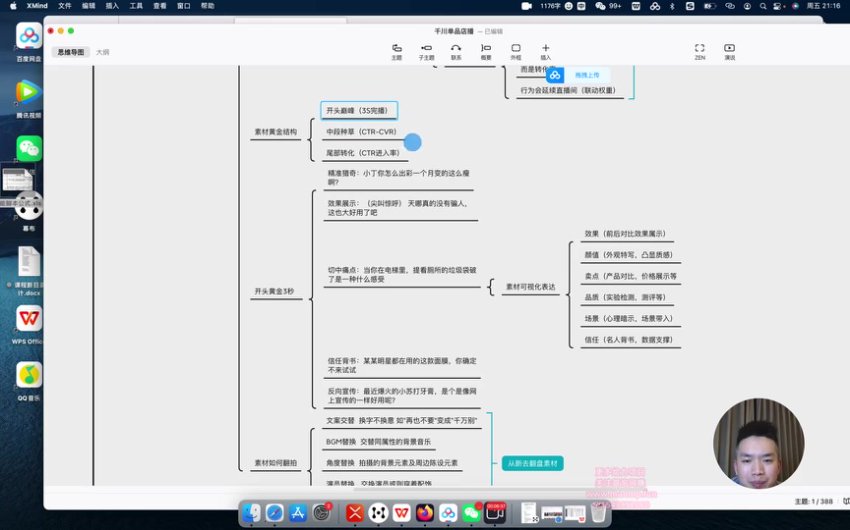Open the 文件 menu in menu bar

point(65,6)
